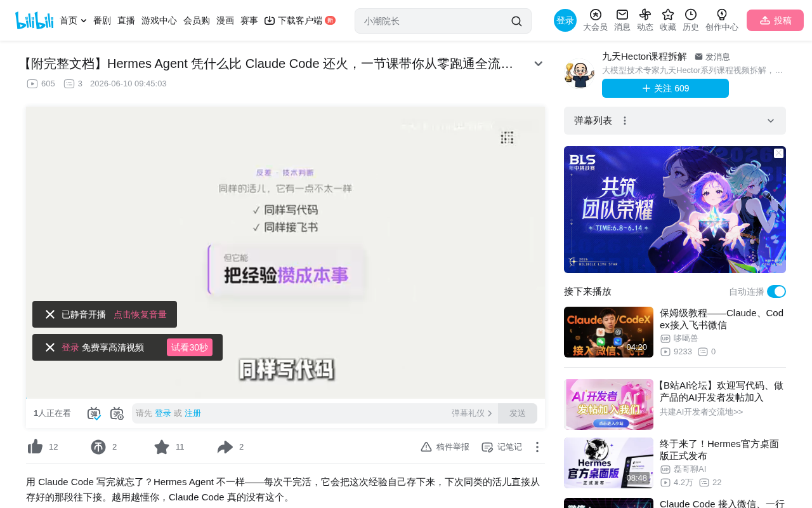
Task: Share the video with arrow icon
Action: [225, 447]
